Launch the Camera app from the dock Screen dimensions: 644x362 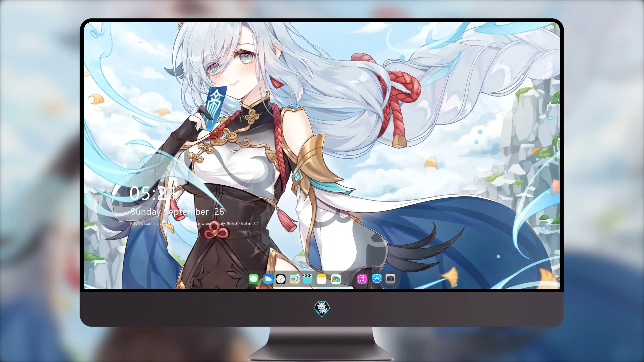coord(390,279)
